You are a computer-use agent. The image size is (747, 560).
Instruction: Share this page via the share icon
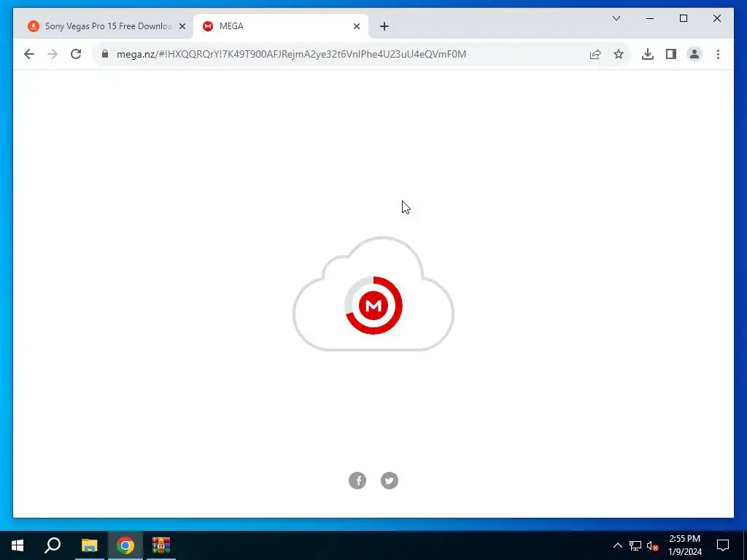[x=595, y=54]
